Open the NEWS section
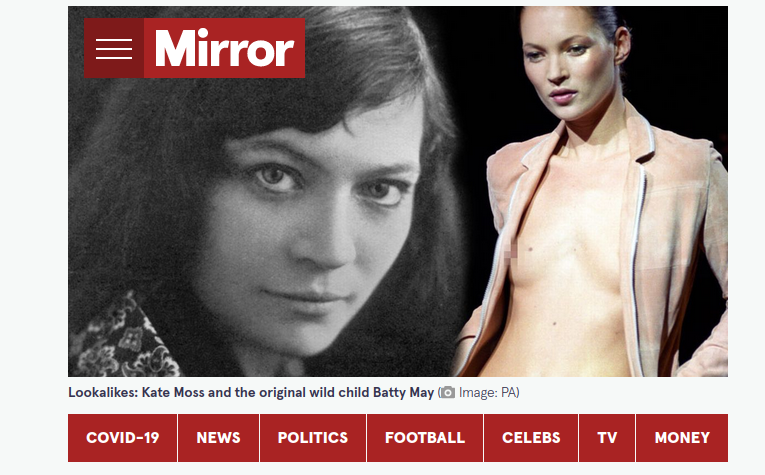765x475 pixels. [219, 437]
